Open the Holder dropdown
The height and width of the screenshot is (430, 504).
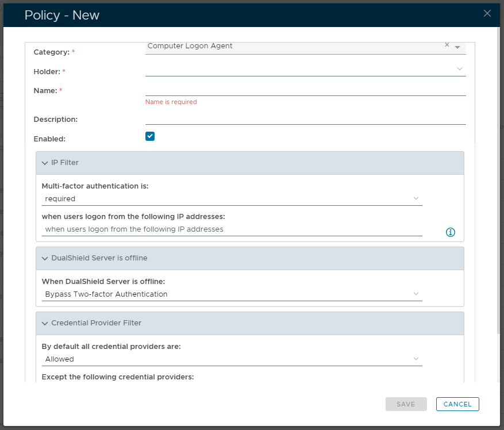[305, 69]
